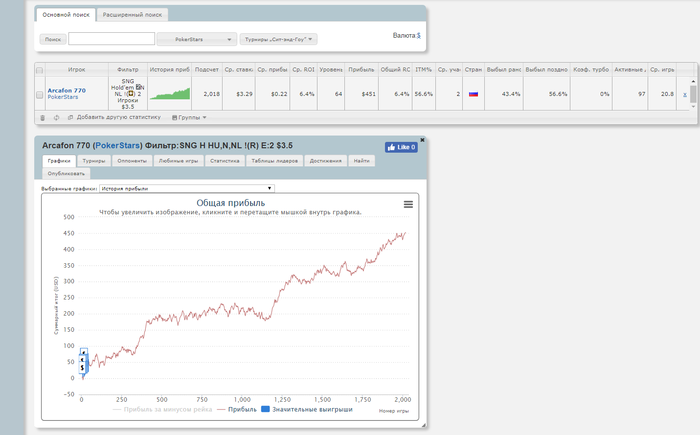Viewport: 700px width, 435px height.
Task: Click the table scrollbar up arrow
Action: [x=693, y=81]
